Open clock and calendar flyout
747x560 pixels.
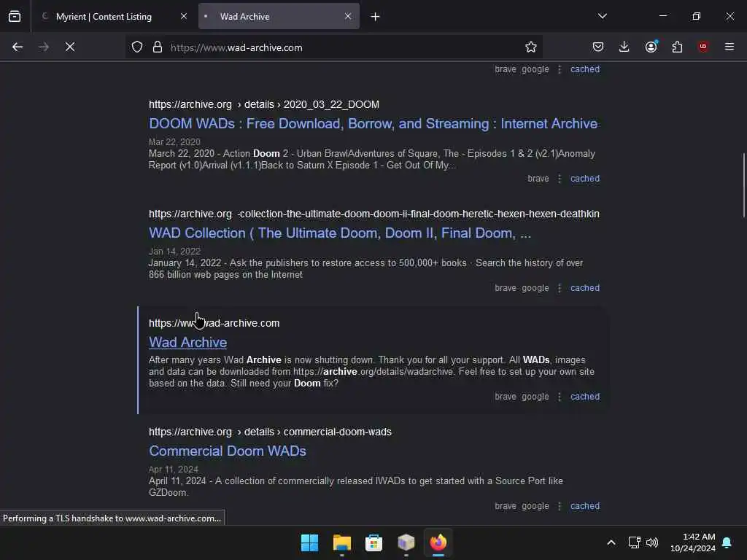pyautogui.click(x=693, y=542)
